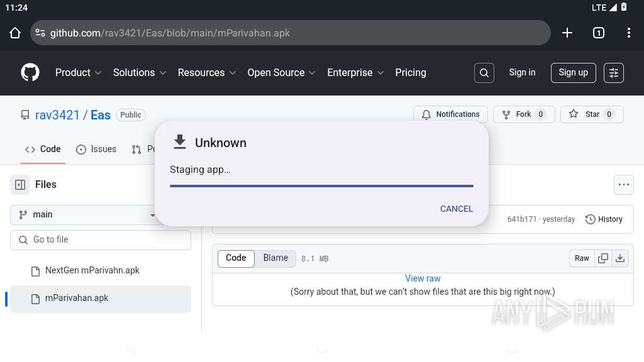Switch to the Code repository tab
644x362 pixels.
43,149
